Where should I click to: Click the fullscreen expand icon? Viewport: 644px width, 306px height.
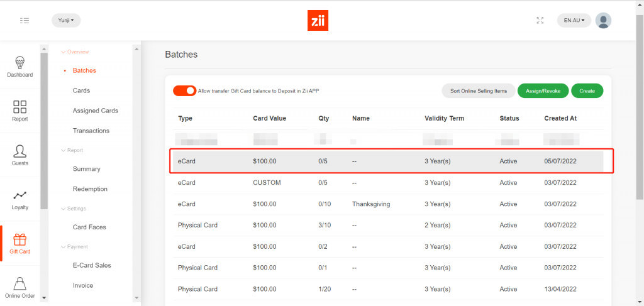(540, 20)
